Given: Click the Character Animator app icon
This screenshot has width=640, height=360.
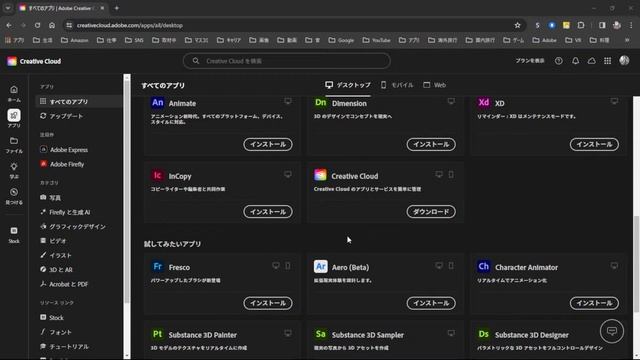Looking at the screenshot, I should point(484,267).
